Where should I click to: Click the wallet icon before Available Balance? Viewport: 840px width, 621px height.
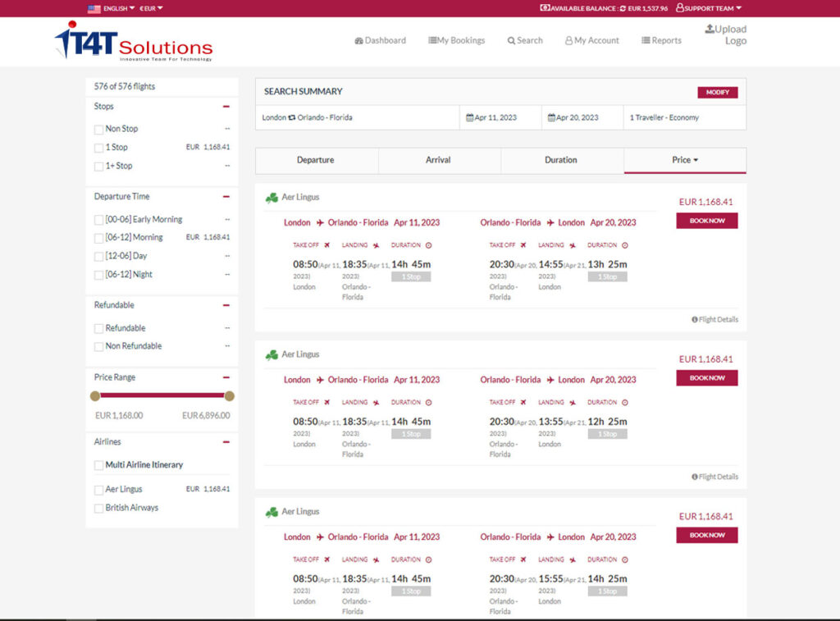coord(545,8)
